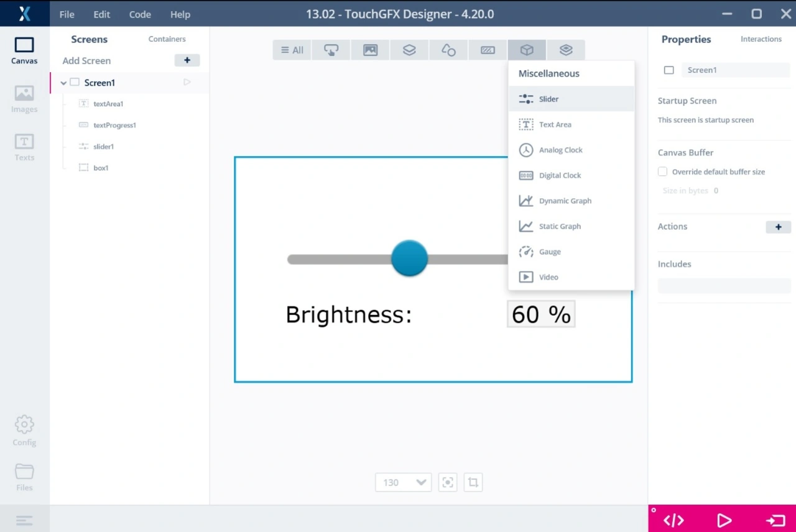
Task: Select the Shapes widget category icon
Action: pyautogui.click(x=448, y=50)
